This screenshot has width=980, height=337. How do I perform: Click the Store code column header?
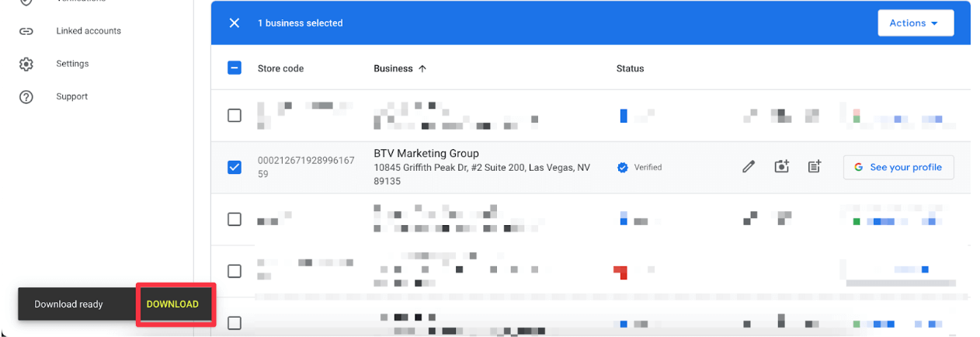(280, 68)
